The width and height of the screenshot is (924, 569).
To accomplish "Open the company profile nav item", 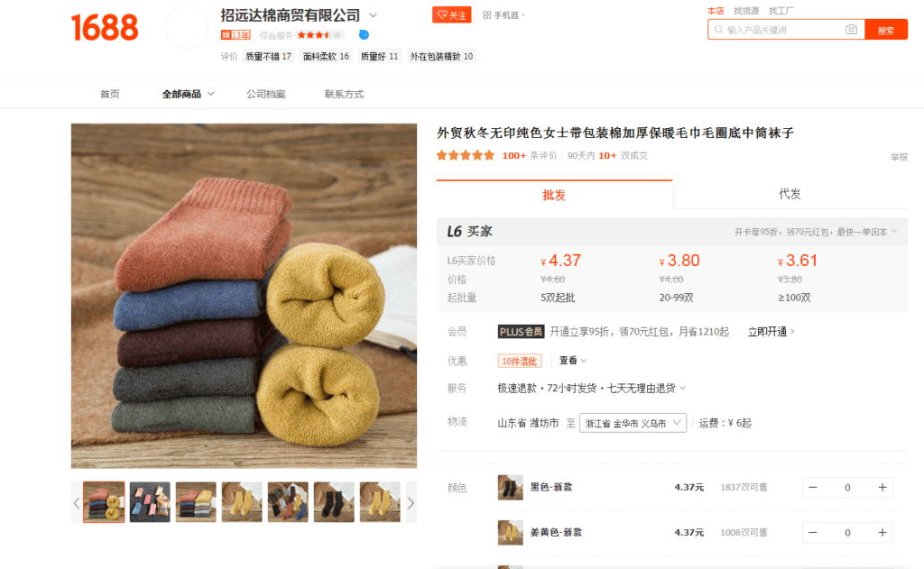I will 266,95.
